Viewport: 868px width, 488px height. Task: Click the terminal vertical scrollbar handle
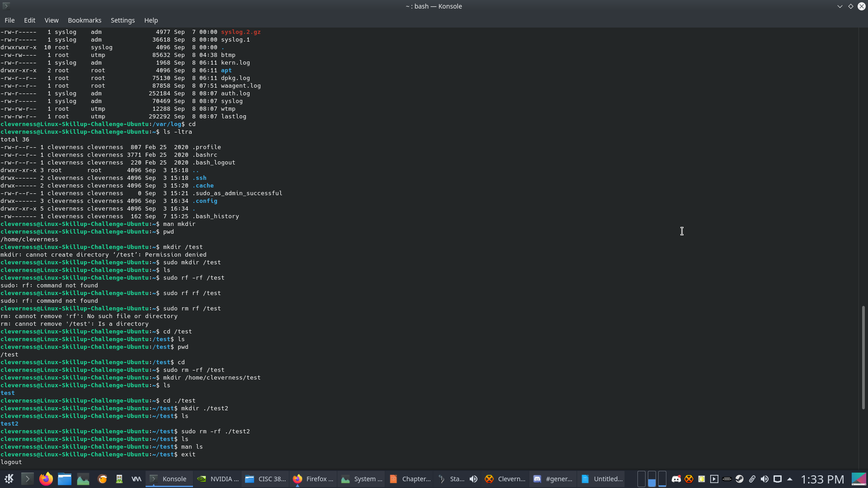(x=863, y=357)
